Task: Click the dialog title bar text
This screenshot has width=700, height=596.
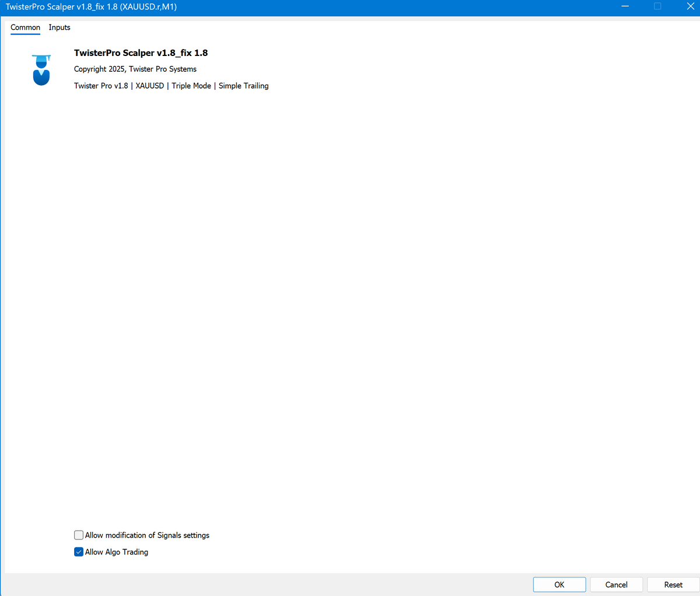Action: tap(91, 7)
